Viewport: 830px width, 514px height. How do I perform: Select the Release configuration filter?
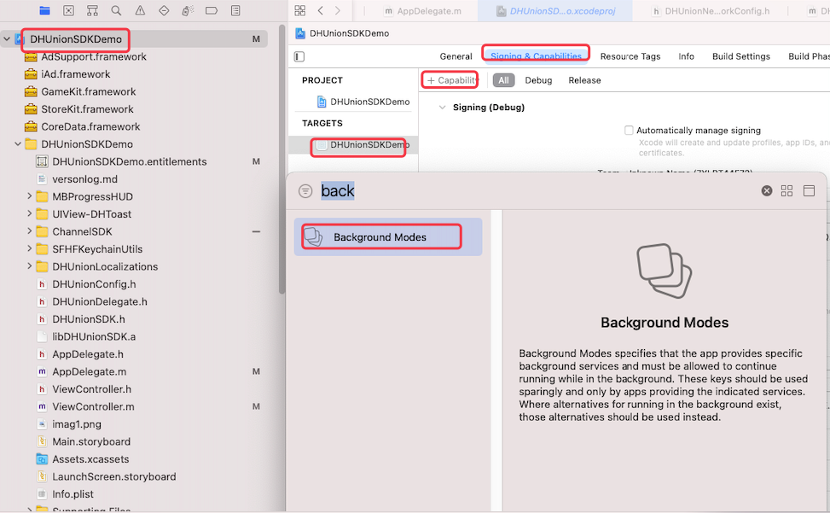click(x=585, y=80)
